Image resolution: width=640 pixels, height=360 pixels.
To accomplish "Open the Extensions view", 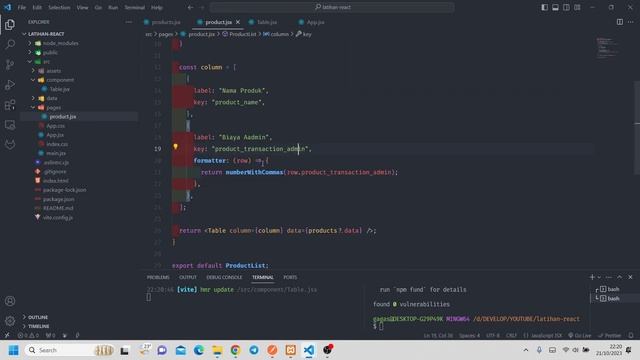I will (10, 104).
